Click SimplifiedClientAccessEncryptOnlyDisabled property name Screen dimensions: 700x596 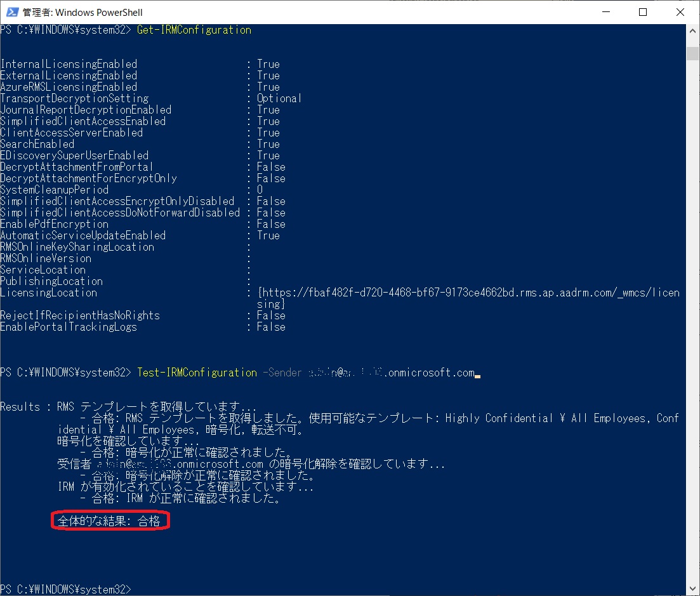(117, 201)
